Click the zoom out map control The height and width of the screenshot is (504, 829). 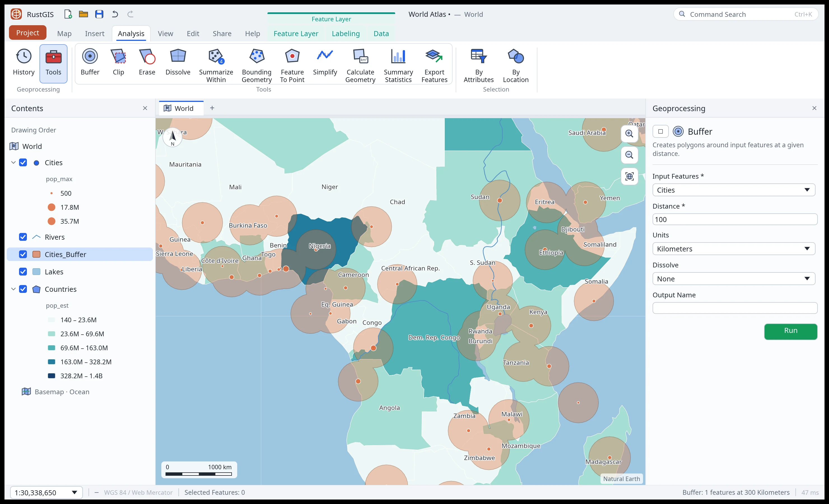coord(629,155)
